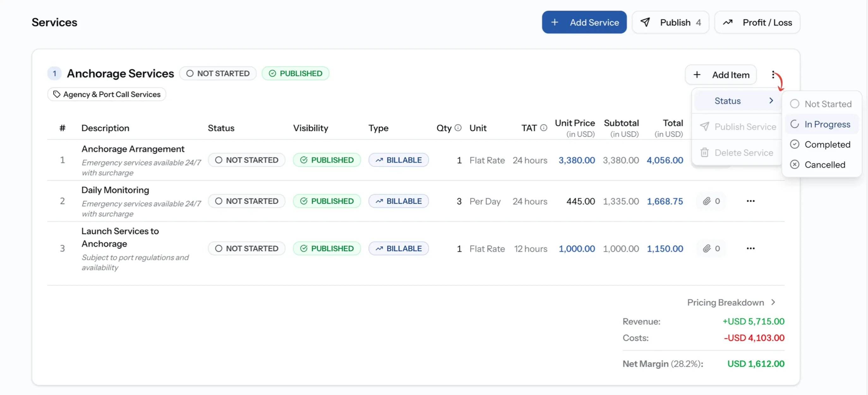The height and width of the screenshot is (395, 868).
Task: Click unit price 3,380.00
Action: (x=576, y=160)
